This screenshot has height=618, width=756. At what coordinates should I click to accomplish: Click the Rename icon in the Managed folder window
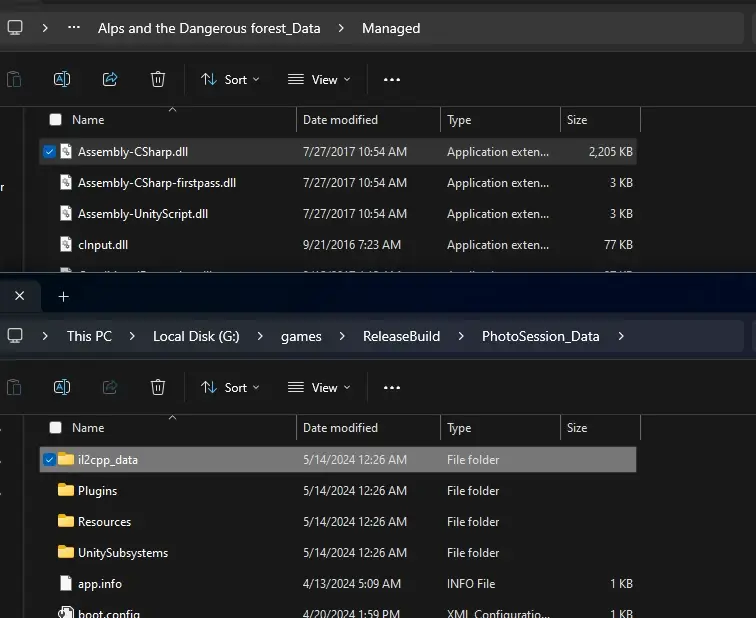click(x=62, y=79)
